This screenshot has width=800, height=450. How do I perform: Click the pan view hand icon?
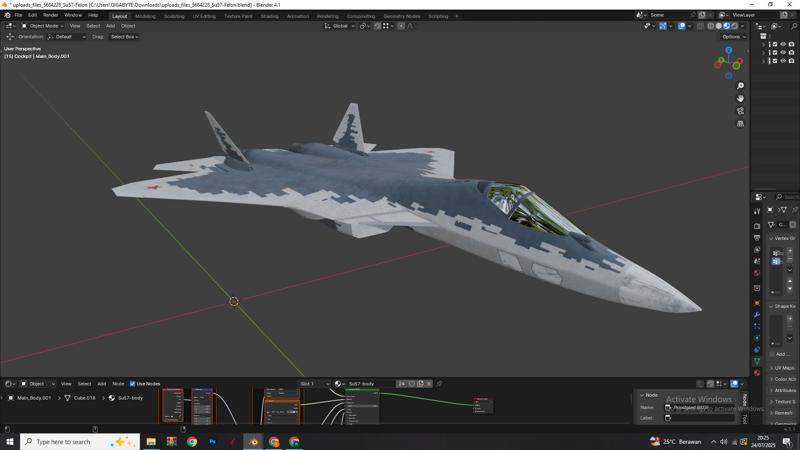pyautogui.click(x=740, y=98)
